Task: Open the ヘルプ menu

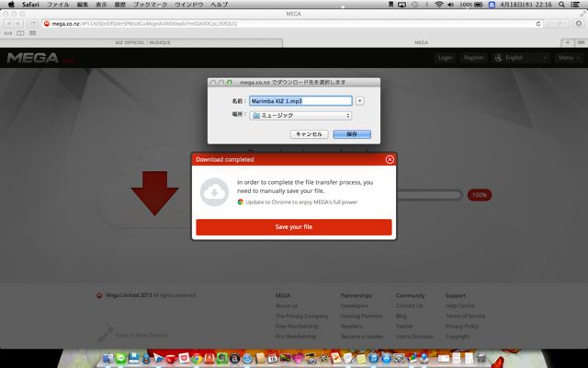Action: (x=220, y=5)
